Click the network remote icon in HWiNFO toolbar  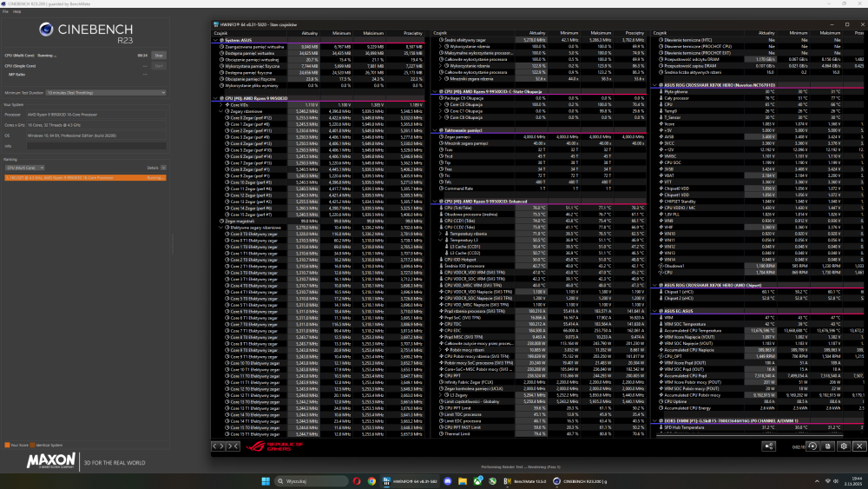click(x=769, y=446)
